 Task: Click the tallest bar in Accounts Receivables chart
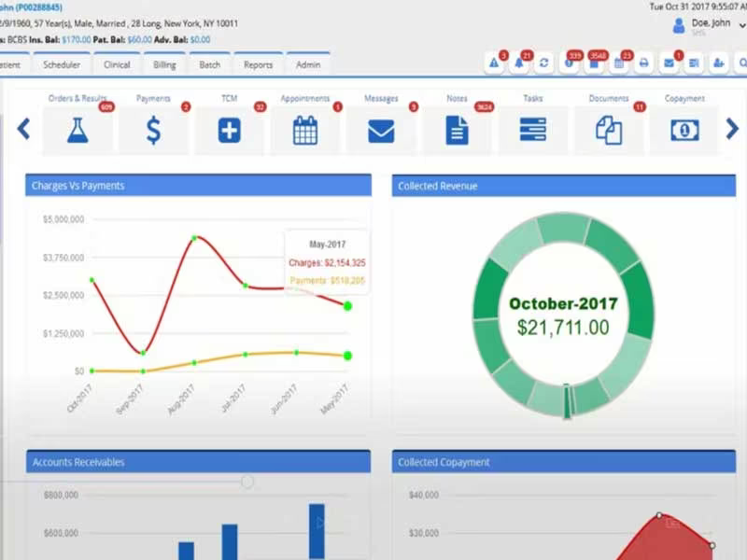(x=317, y=531)
